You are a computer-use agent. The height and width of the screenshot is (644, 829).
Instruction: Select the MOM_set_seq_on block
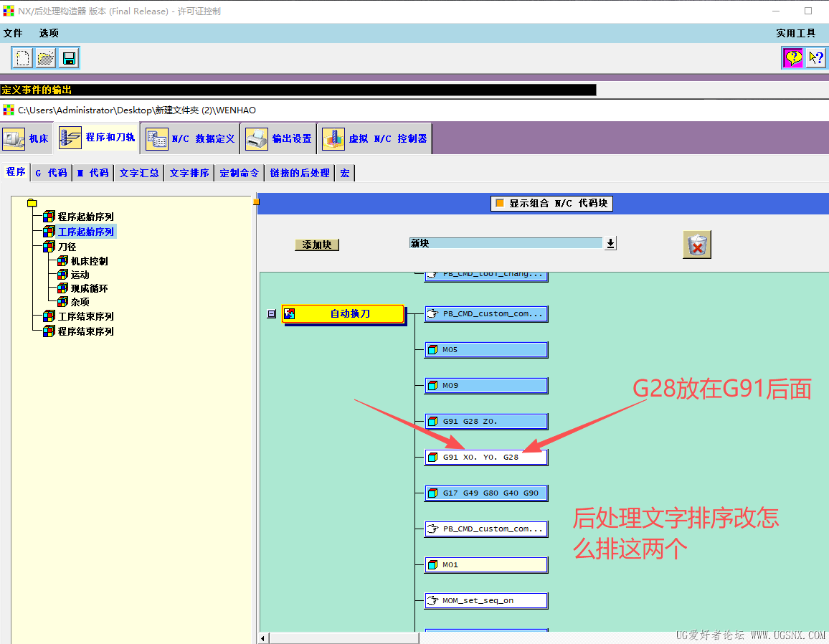tap(486, 601)
